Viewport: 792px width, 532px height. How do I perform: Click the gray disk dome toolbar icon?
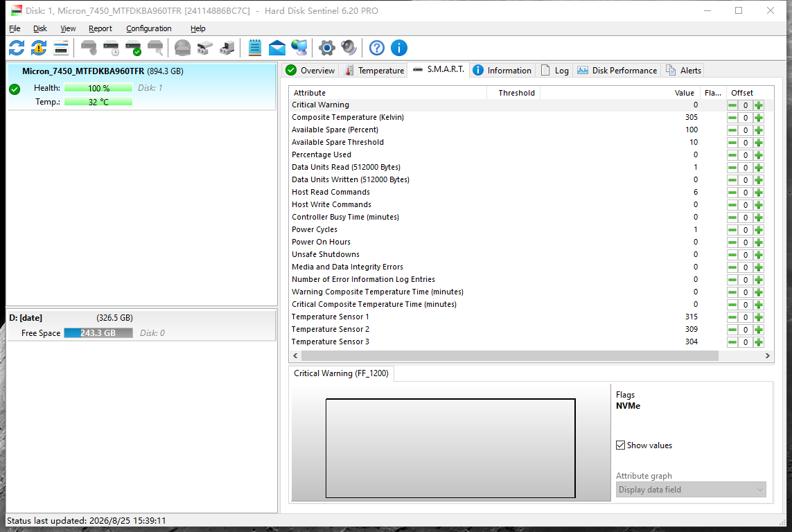(182, 48)
